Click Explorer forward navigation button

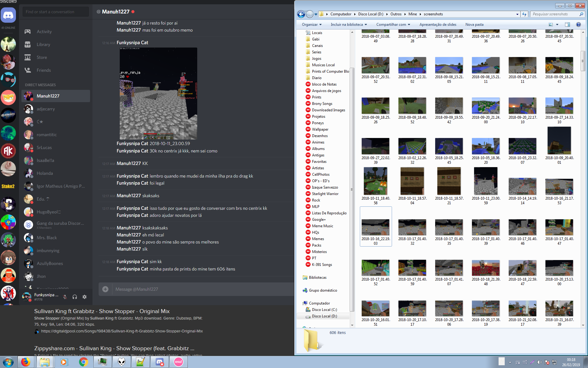click(310, 14)
